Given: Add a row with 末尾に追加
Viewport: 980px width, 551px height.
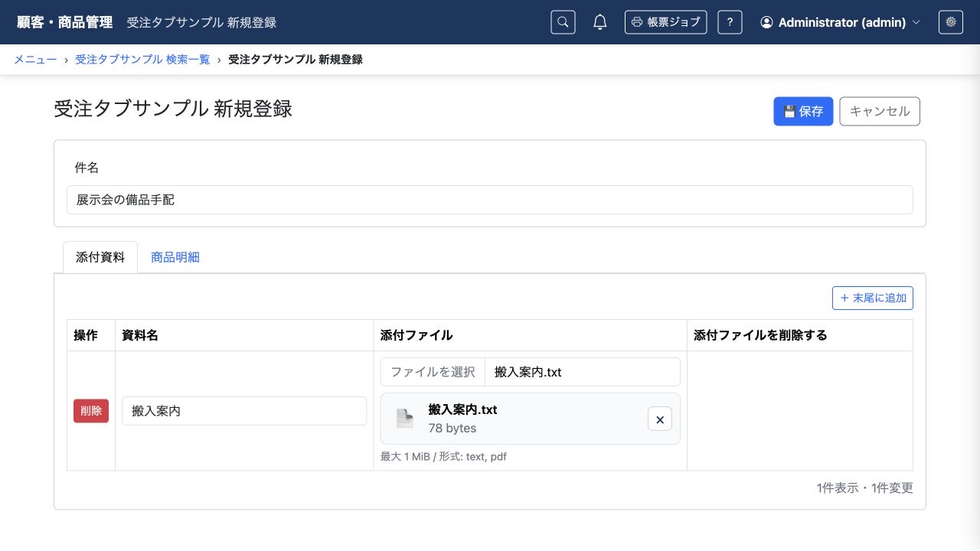Looking at the screenshot, I should pos(873,298).
